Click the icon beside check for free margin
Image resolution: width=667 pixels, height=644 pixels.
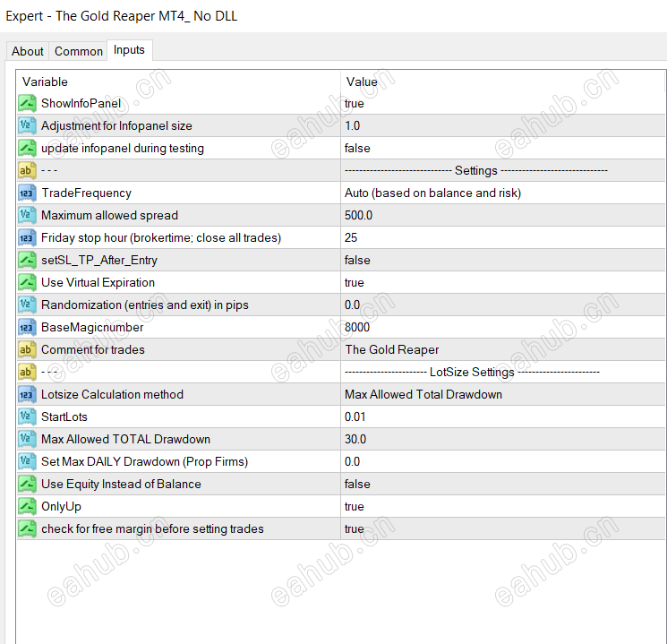click(x=27, y=529)
